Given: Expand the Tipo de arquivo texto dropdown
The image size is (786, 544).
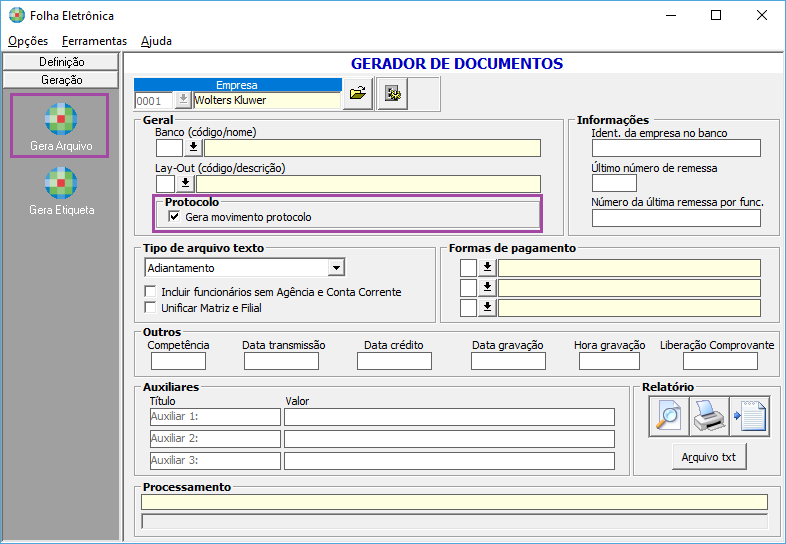Looking at the screenshot, I should 336,268.
